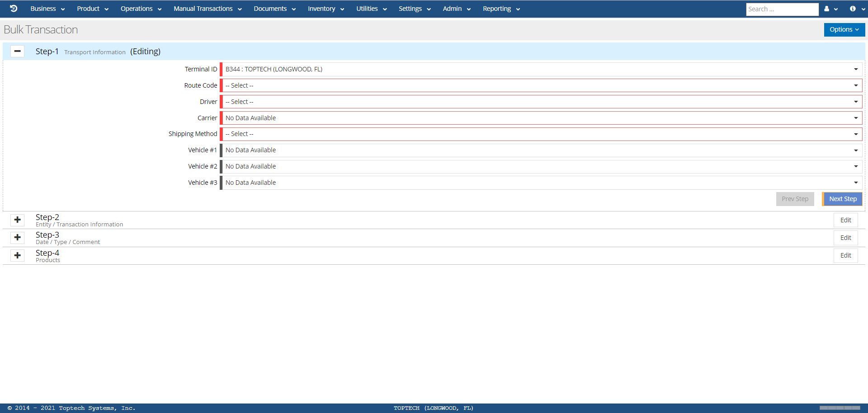The width and height of the screenshot is (868, 413).
Task: Click the 'Terminal ID' field label
Action: click(x=201, y=70)
